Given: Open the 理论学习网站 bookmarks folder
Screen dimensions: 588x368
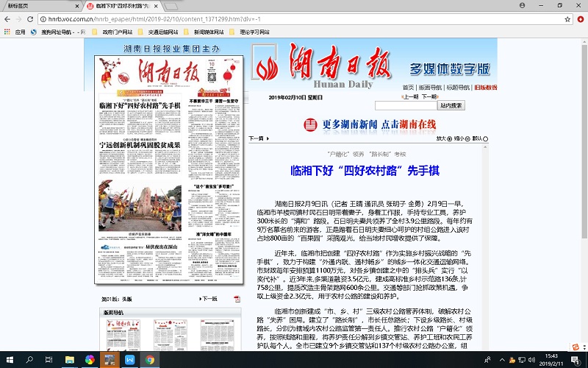Looking at the screenshot, I should click(250, 32).
